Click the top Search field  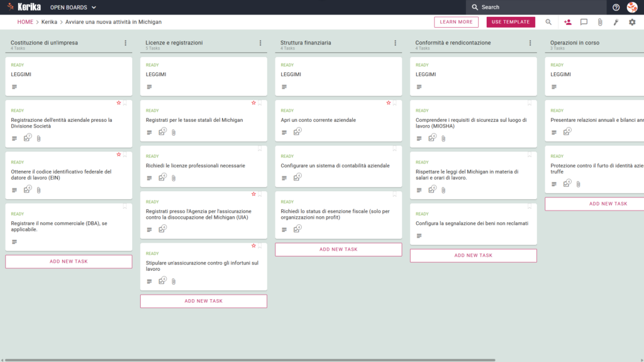pos(536,8)
